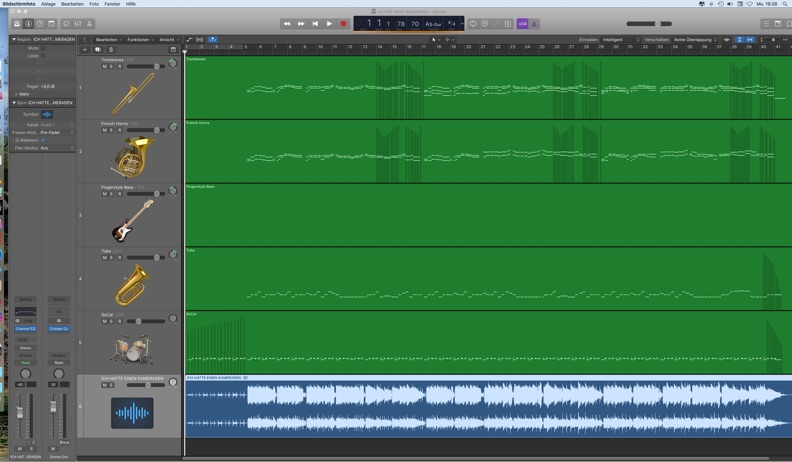Click the Trombones instrument icon
This screenshot has height=462, width=792.
click(x=132, y=94)
